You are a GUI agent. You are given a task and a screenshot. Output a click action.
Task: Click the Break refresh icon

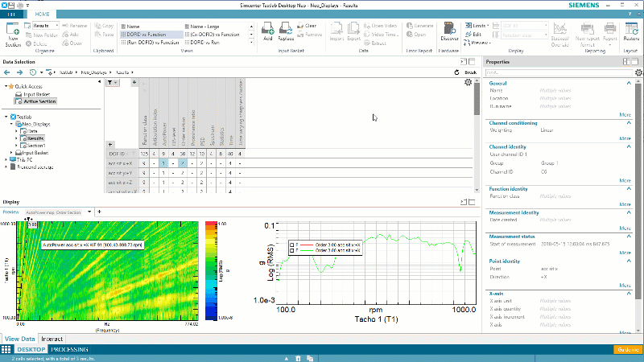tap(458, 72)
